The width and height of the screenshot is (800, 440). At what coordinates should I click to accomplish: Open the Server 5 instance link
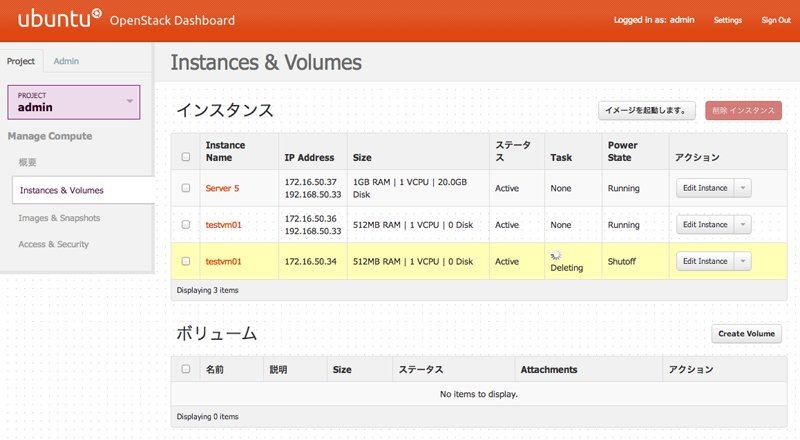point(222,188)
